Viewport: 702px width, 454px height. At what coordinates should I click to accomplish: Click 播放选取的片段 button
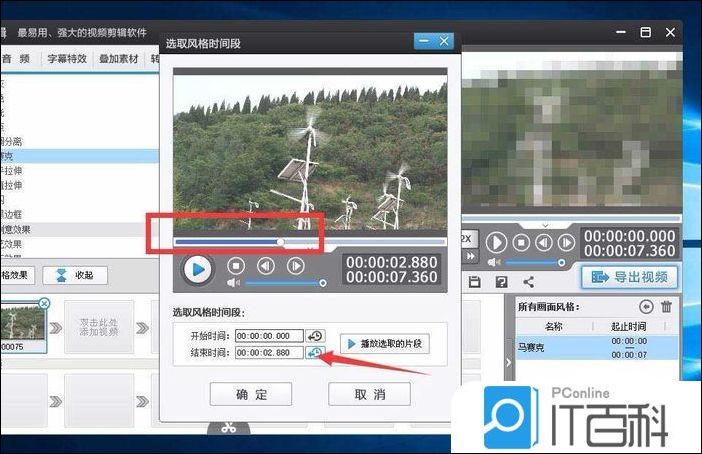click(385, 344)
